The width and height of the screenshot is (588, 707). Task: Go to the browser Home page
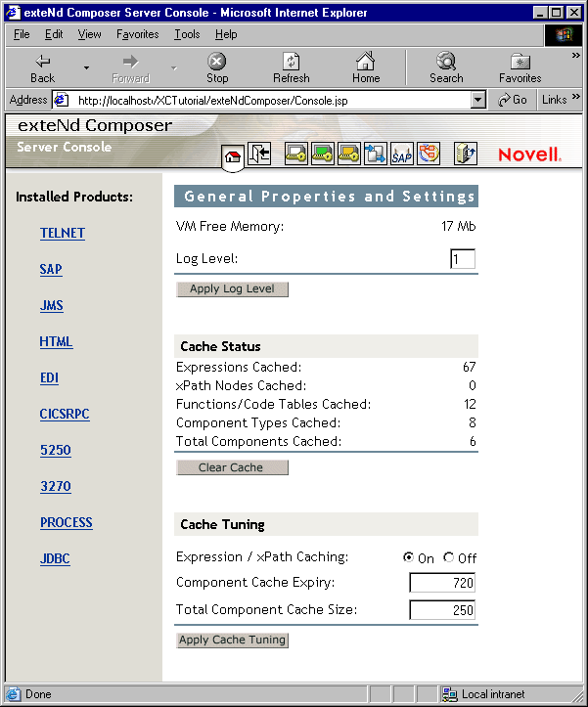[366, 68]
